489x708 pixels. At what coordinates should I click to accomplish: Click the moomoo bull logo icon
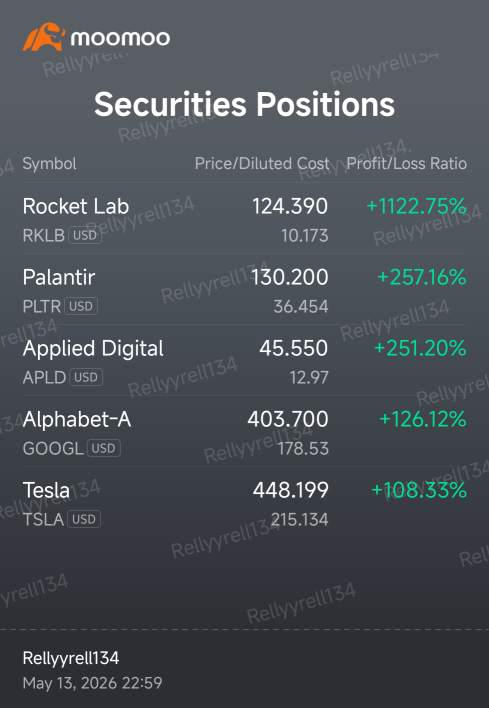tap(44, 37)
